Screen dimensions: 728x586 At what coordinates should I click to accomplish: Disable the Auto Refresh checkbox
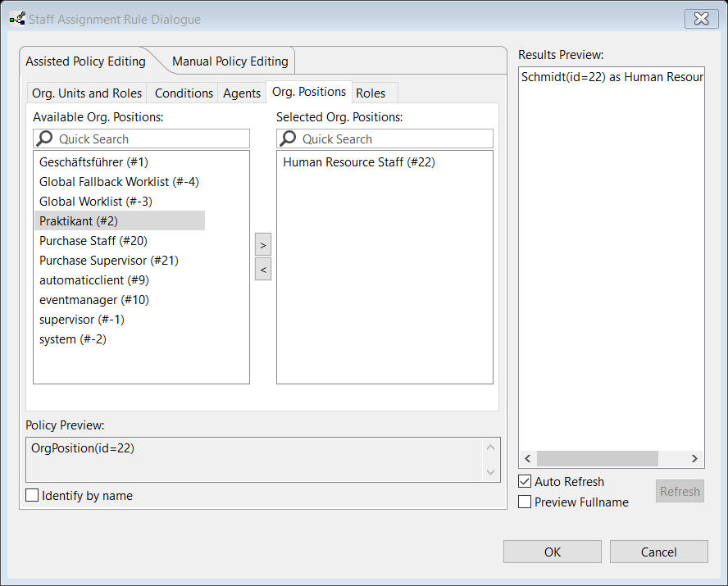point(525,481)
